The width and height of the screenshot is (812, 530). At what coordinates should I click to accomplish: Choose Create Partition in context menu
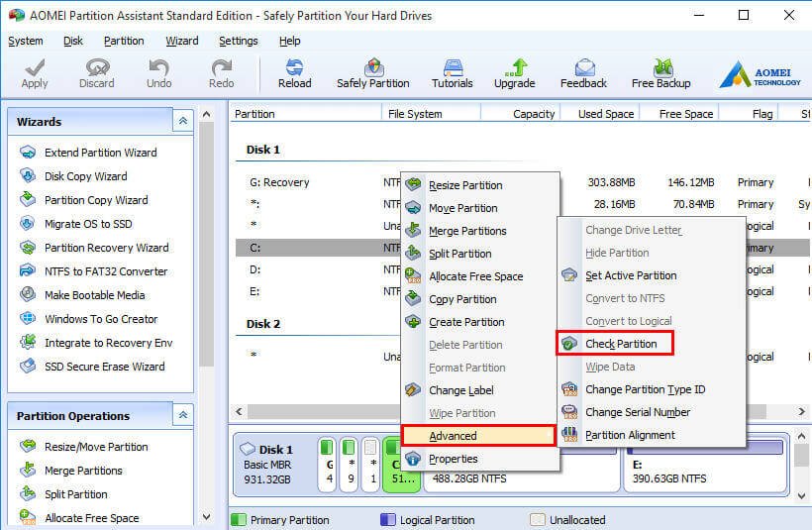tap(479, 322)
